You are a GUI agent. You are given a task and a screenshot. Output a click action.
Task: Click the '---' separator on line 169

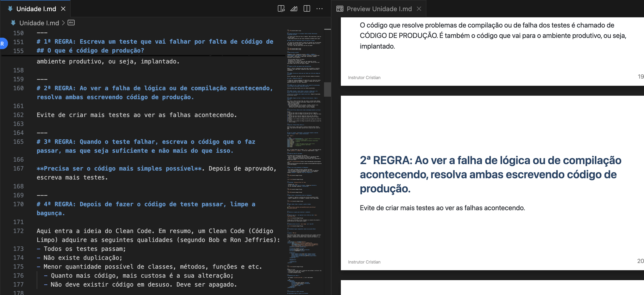click(42, 195)
